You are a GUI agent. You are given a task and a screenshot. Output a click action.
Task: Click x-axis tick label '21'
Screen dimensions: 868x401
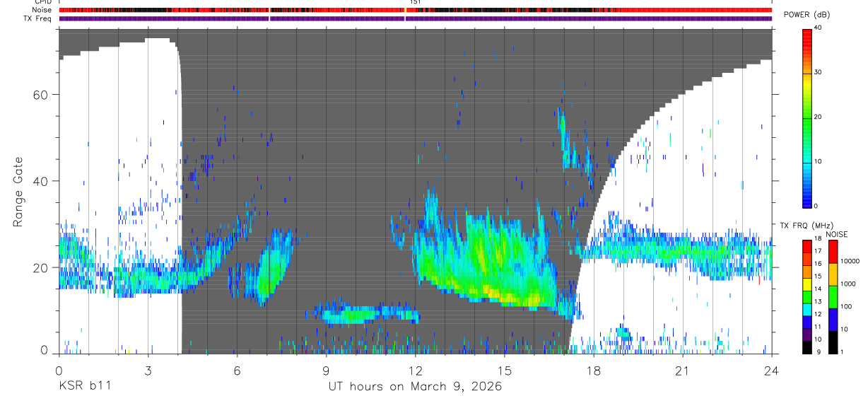682,370
